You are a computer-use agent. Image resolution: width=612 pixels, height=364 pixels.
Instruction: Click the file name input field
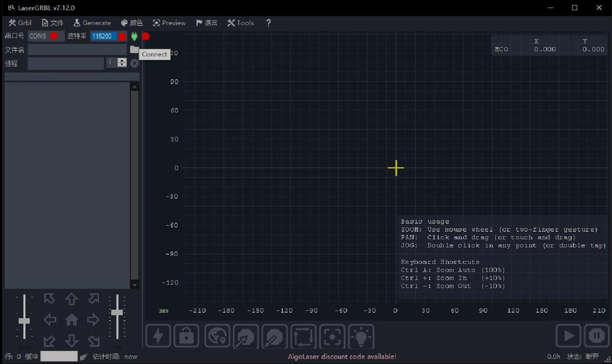[77, 50]
